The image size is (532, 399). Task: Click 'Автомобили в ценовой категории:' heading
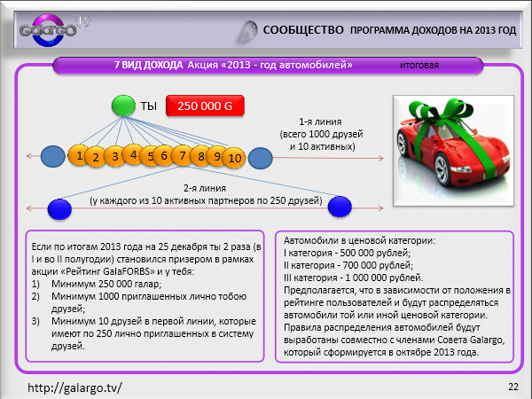pos(359,240)
